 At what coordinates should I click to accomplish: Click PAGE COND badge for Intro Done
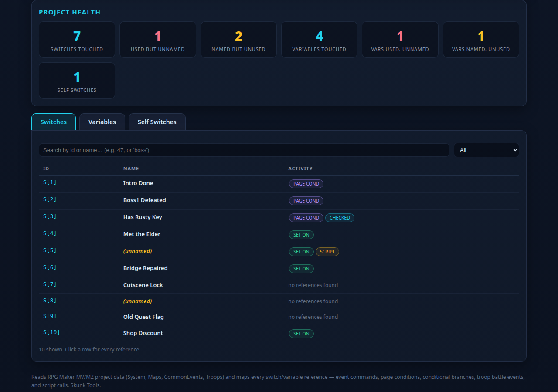pos(306,184)
